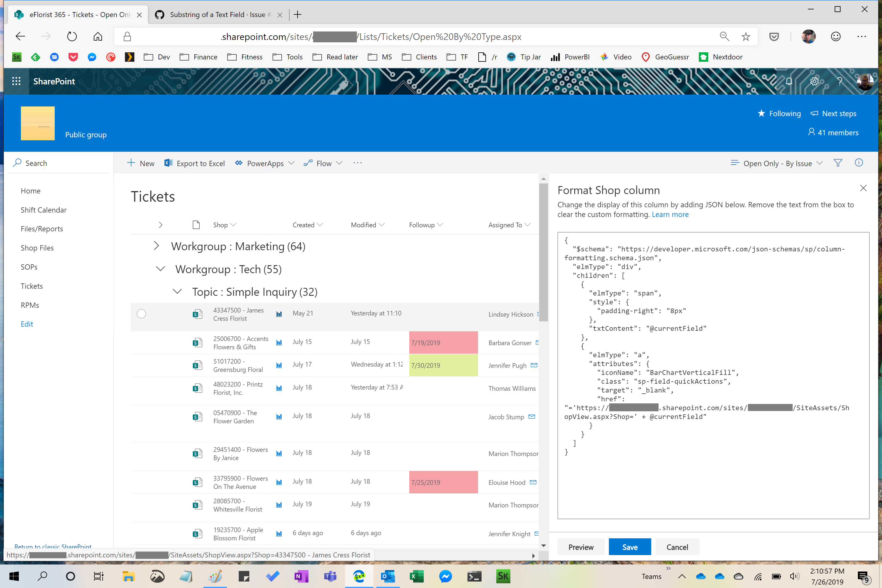
Task: Toggle Following for this site
Action: [x=780, y=113]
